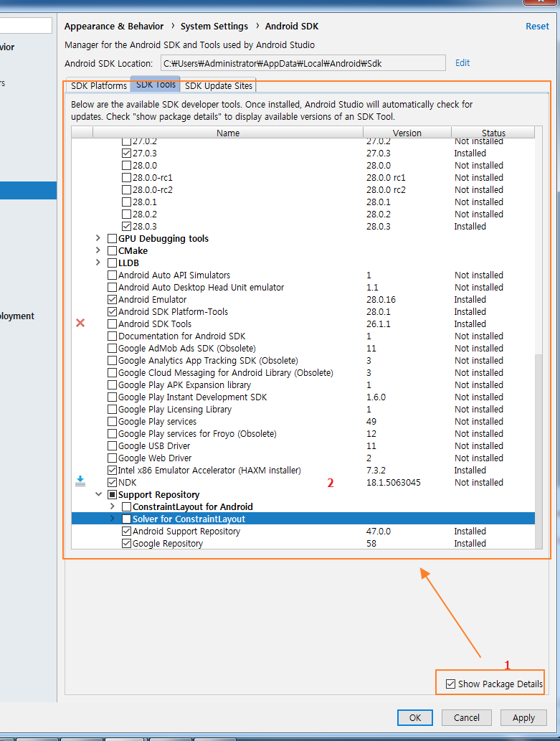
Task: Check Google Play services for Froyo
Action: pos(112,434)
